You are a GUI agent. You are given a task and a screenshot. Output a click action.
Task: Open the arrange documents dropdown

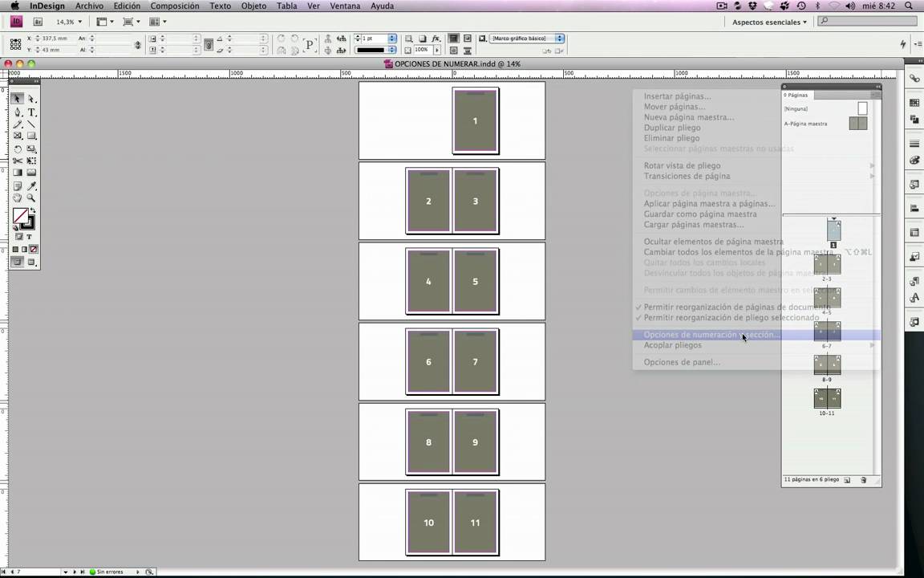(157, 22)
